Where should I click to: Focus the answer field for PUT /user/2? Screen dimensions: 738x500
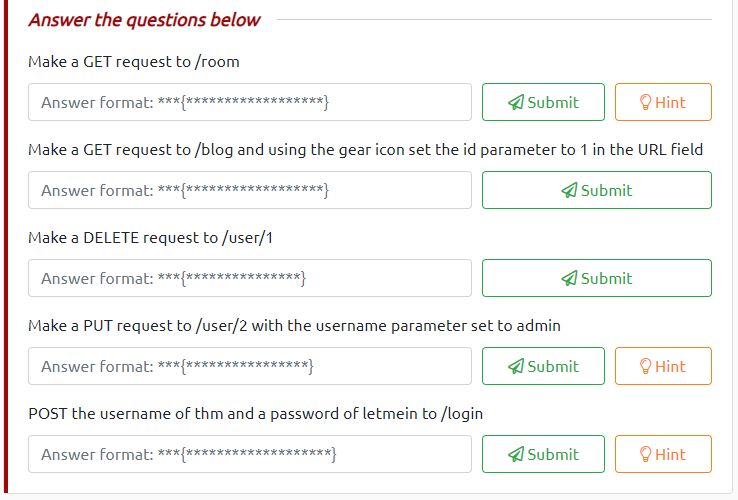click(x=250, y=366)
